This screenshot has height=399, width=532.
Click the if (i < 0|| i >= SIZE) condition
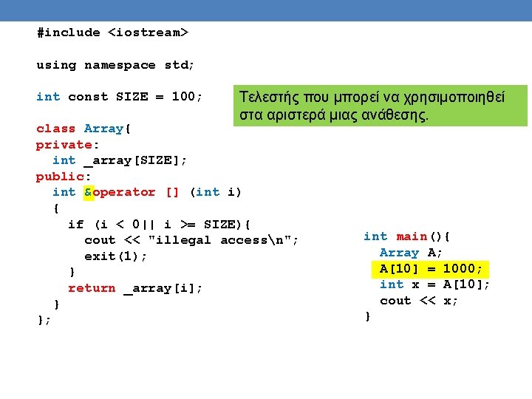(x=159, y=225)
